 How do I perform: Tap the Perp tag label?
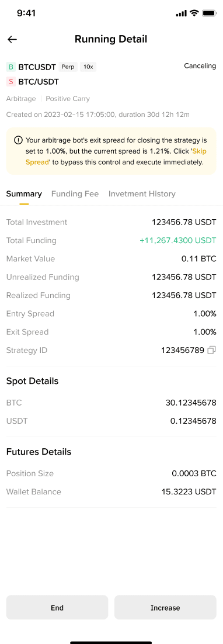[68, 67]
